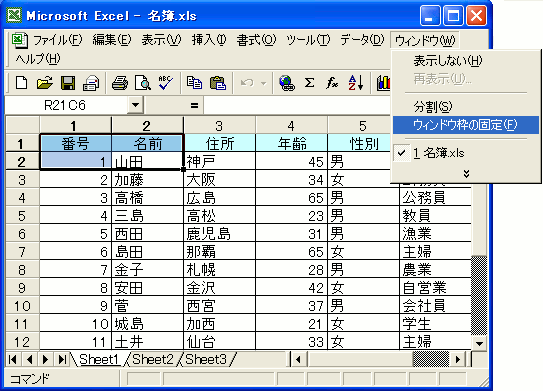Screen dimensions: 543x391
Task: Click the equals Edit Formula button
Action: click(194, 105)
